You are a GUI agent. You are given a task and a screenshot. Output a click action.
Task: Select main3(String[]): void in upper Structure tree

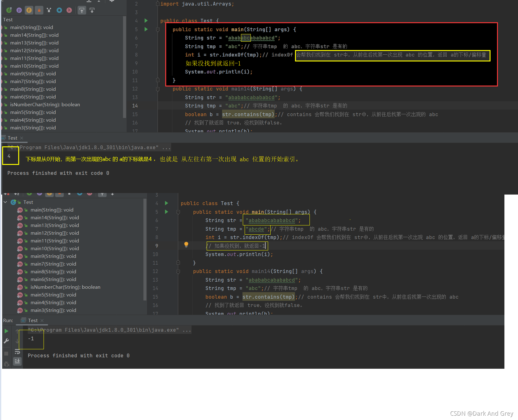pyautogui.click(x=33, y=128)
